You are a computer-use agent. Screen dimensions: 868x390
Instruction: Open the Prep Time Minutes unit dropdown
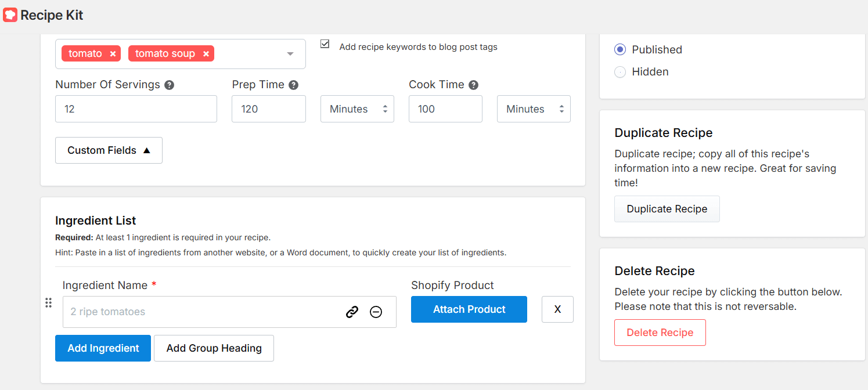[357, 109]
